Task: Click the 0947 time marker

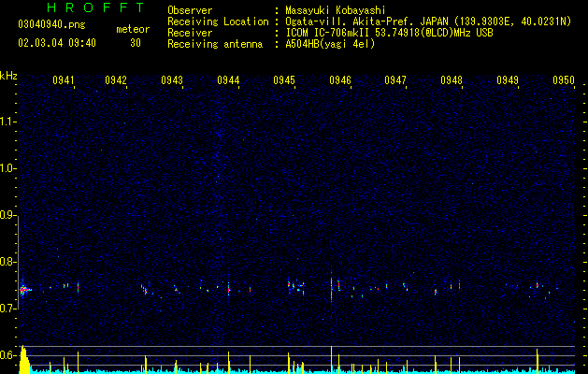Action: [395, 79]
